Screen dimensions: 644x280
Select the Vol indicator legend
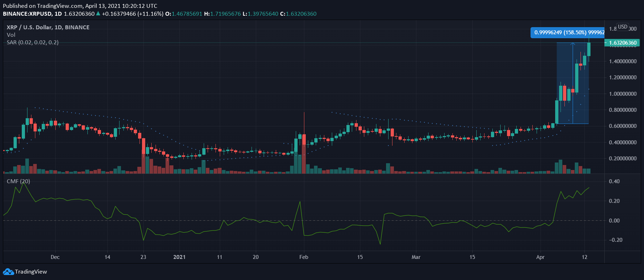[11, 35]
